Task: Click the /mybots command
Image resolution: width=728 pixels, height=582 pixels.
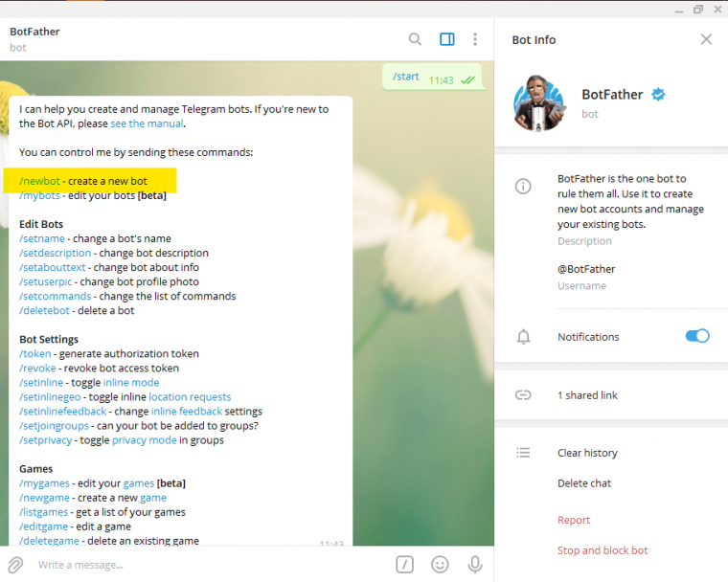Action: pos(39,195)
